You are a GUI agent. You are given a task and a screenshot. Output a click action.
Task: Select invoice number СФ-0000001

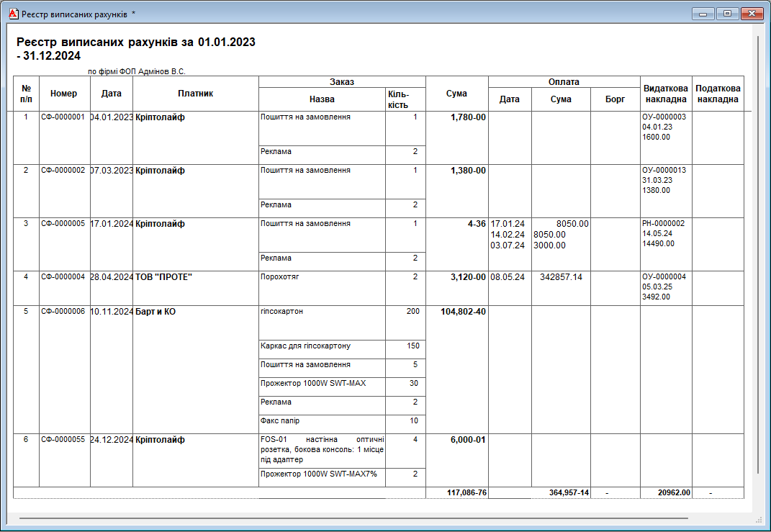pos(63,117)
